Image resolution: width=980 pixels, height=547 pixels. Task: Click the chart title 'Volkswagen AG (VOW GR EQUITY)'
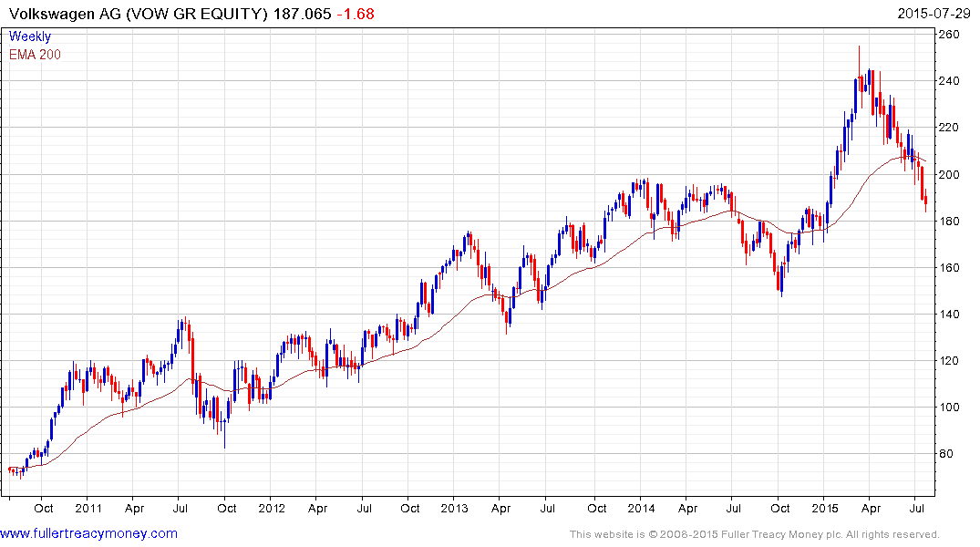click(x=139, y=14)
